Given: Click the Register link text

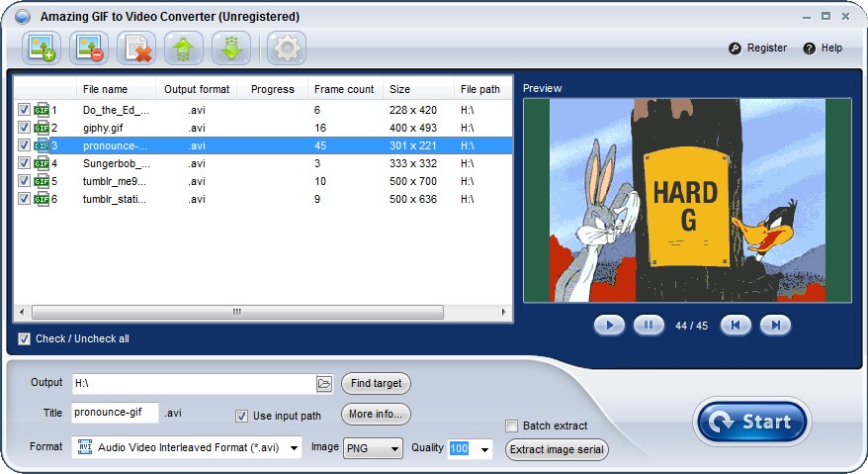Looking at the screenshot, I should coord(767,48).
